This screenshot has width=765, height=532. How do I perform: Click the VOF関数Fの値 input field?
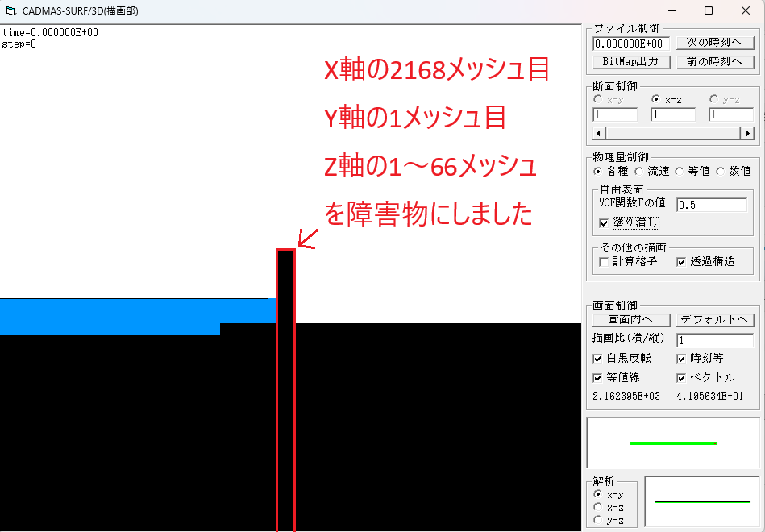[x=711, y=205]
